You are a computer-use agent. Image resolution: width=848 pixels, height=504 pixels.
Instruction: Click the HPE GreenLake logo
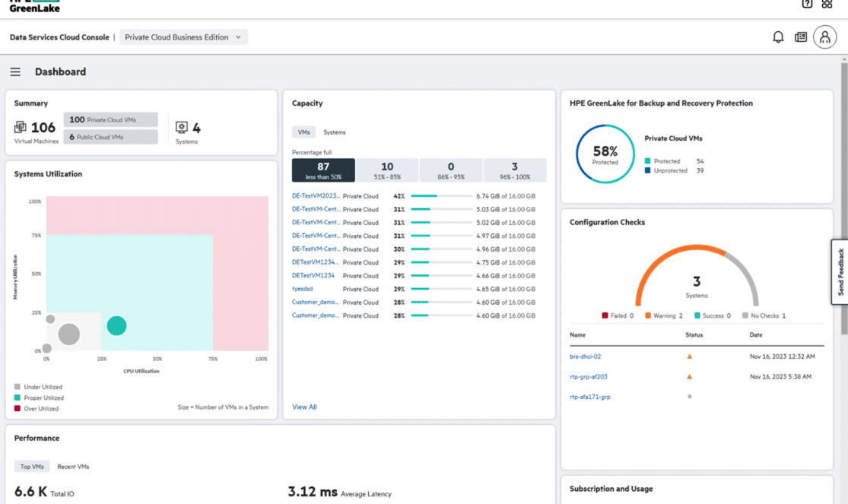pyautogui.click(x=34, y=6)
